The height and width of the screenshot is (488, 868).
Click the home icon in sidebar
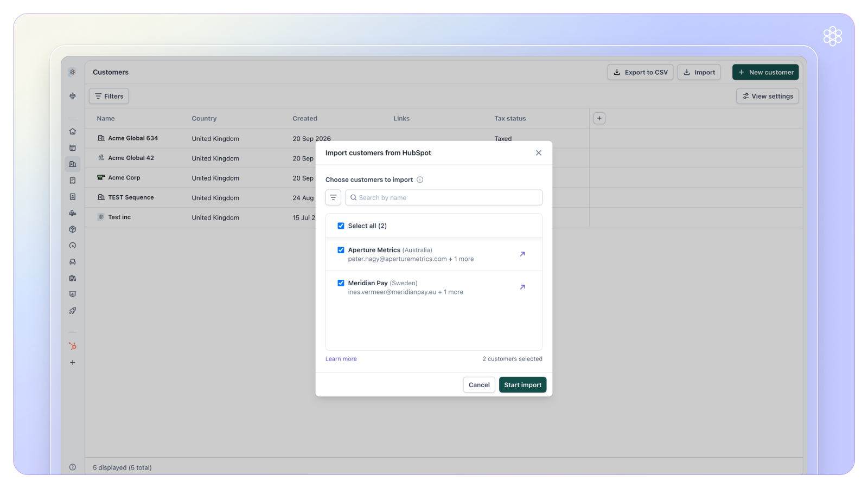click(x=73, y=131)
